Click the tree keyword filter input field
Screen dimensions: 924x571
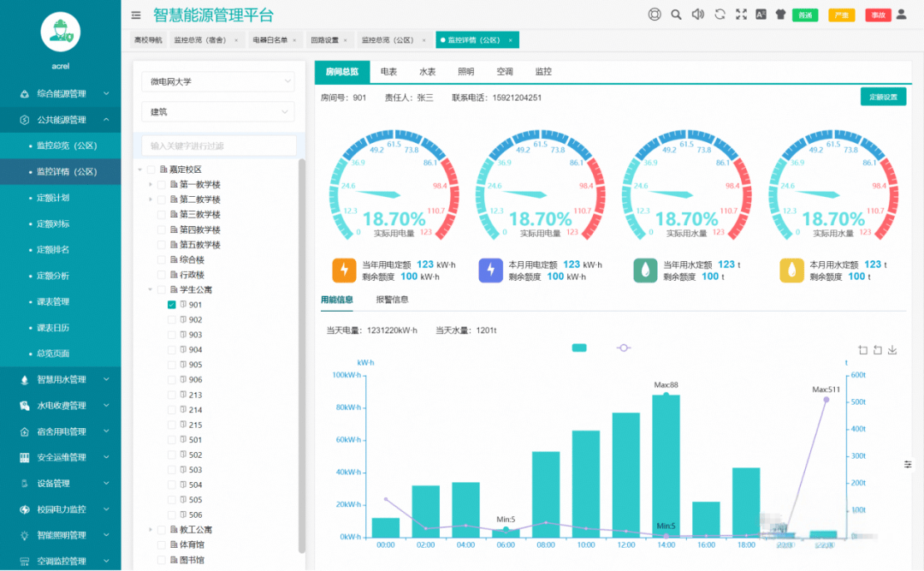(x=218, y=146)
